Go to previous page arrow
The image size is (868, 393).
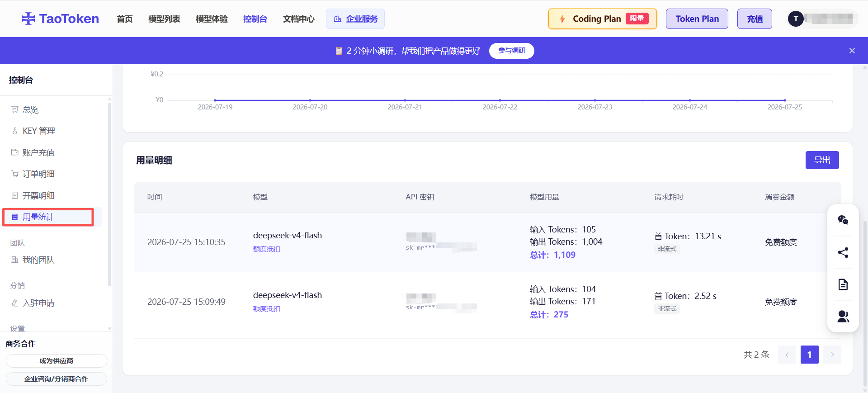point(787,355)
